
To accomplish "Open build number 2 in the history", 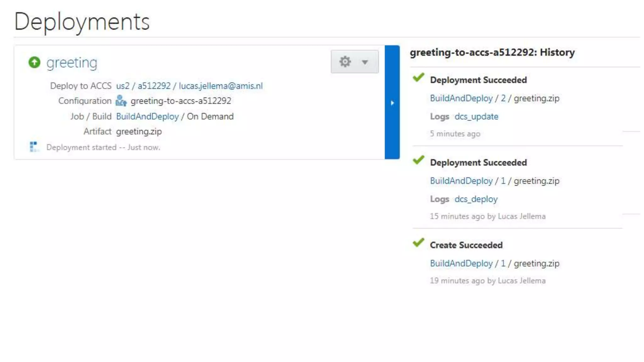I will point(503,98).
